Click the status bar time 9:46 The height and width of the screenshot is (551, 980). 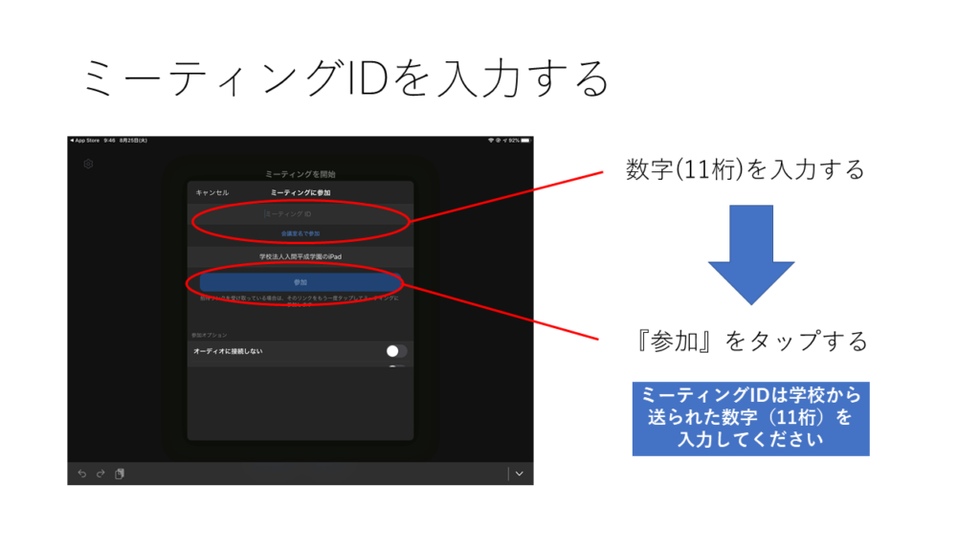point(109,141)
